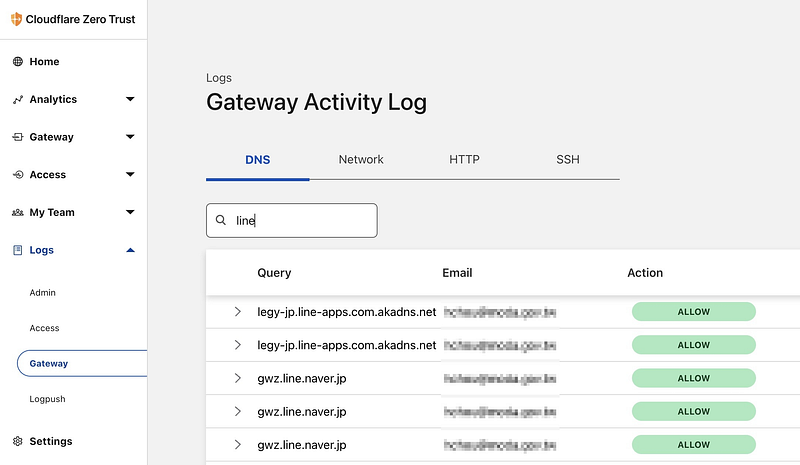The image size is (800, 465).
Task: Click ALLOW badge in second legy-jp row
Action: [x=693, y=345]
